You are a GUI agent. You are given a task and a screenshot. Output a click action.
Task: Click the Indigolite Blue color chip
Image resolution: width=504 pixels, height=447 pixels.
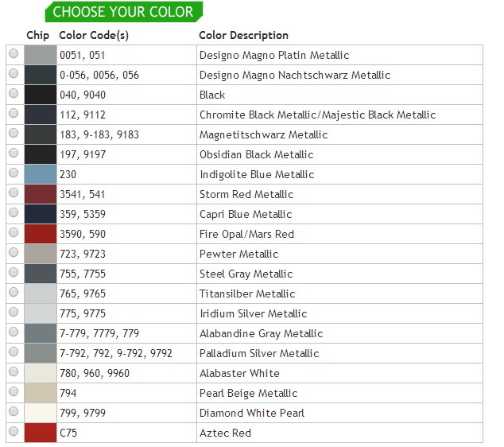(40, 174)
